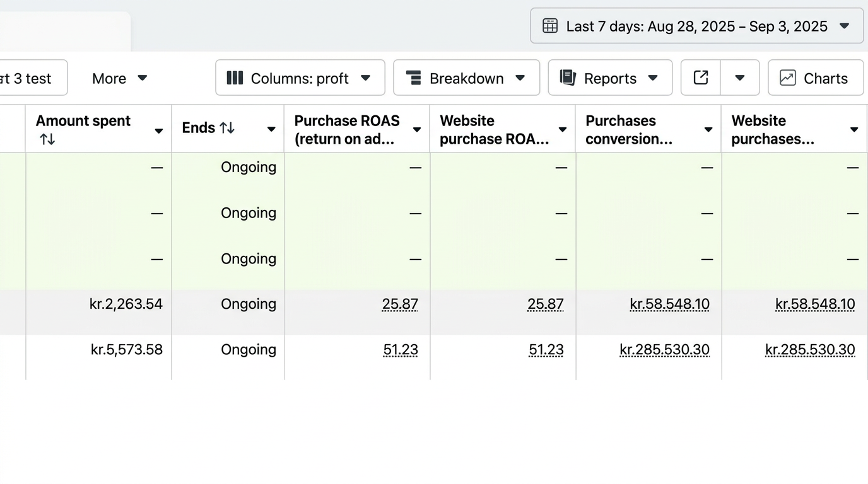Sort by Amount spent arrows icon
Viewport: 868px width, 484px height.
click(47, 139)
